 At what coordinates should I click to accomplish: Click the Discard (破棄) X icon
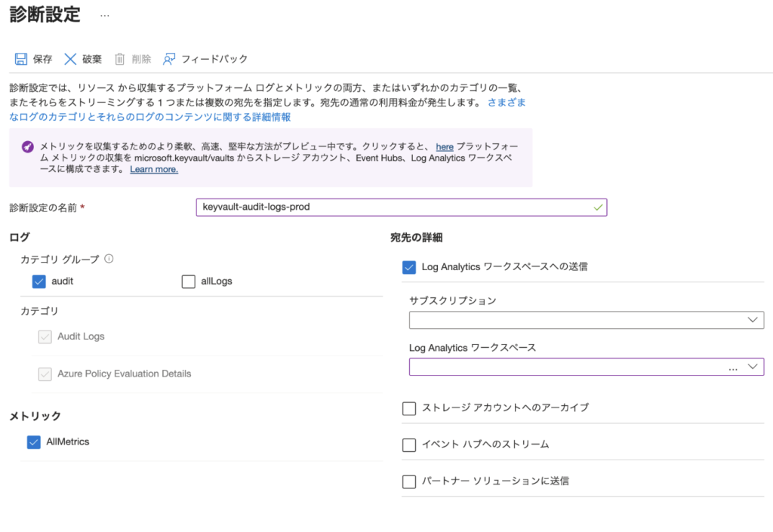tap(70, 59)
